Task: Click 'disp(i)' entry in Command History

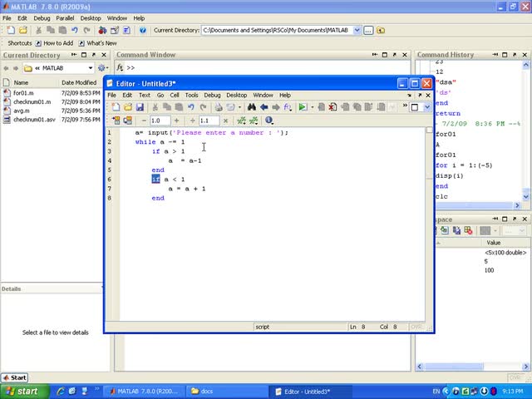Action: tap(449, 175)
